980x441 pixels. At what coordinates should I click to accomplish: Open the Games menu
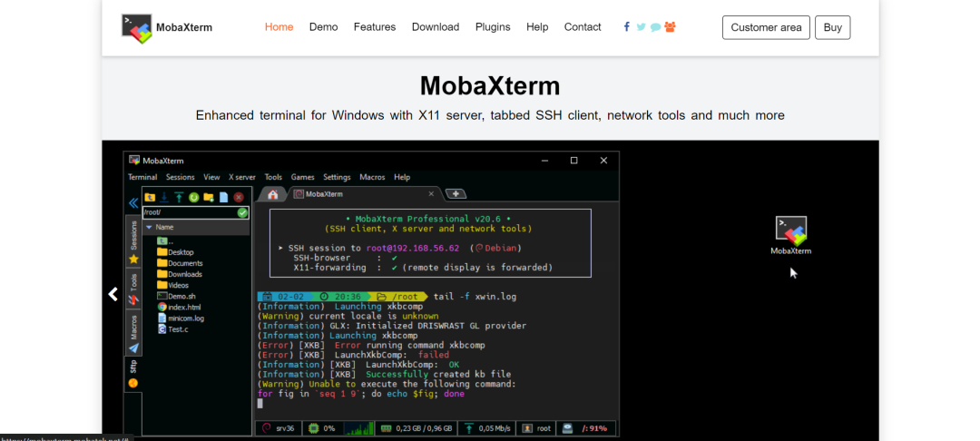click(x=302, y=178)
